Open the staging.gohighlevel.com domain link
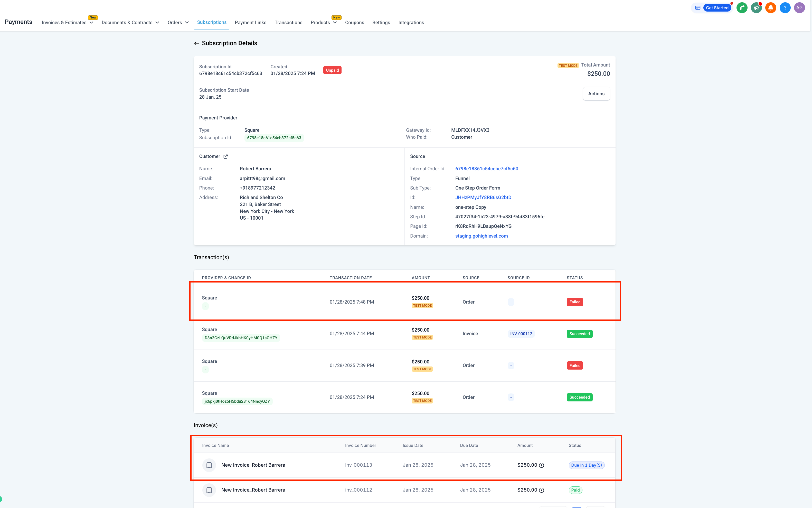This screenshot has width=812, height=508. (x=481, y=236)
